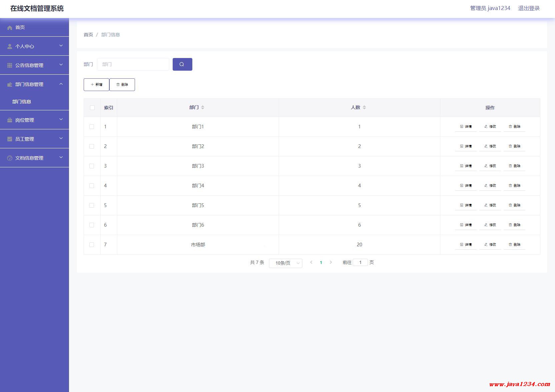Screen dimensions: 555x392
Task: Expand 文档信息管理 menu in sidebar
Action: (x=34, y=158)
